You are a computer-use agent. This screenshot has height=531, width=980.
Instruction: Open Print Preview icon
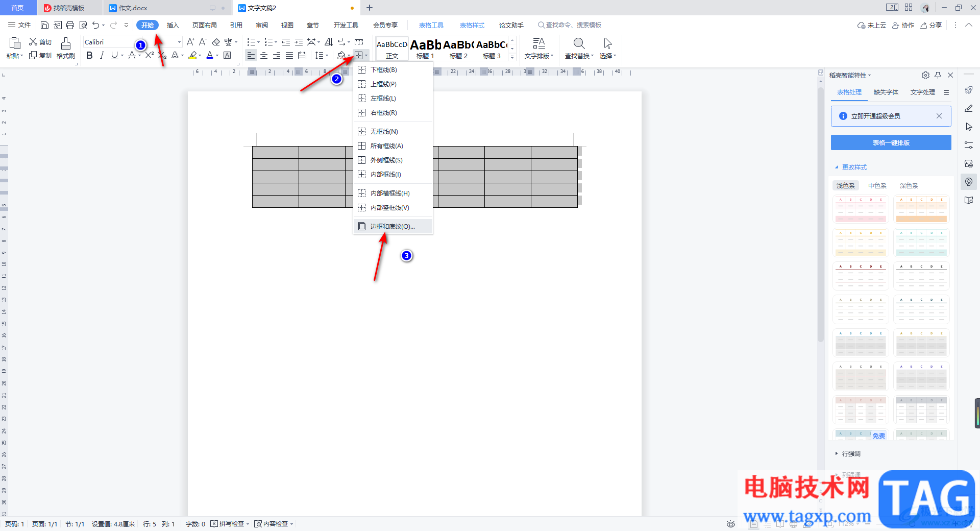click(x=83, y=25)
